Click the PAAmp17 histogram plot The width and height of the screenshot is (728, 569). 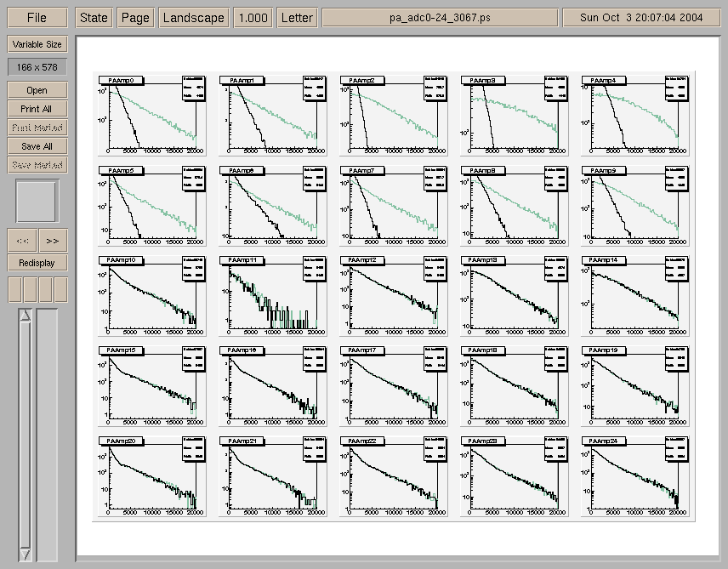coord(394,385)
